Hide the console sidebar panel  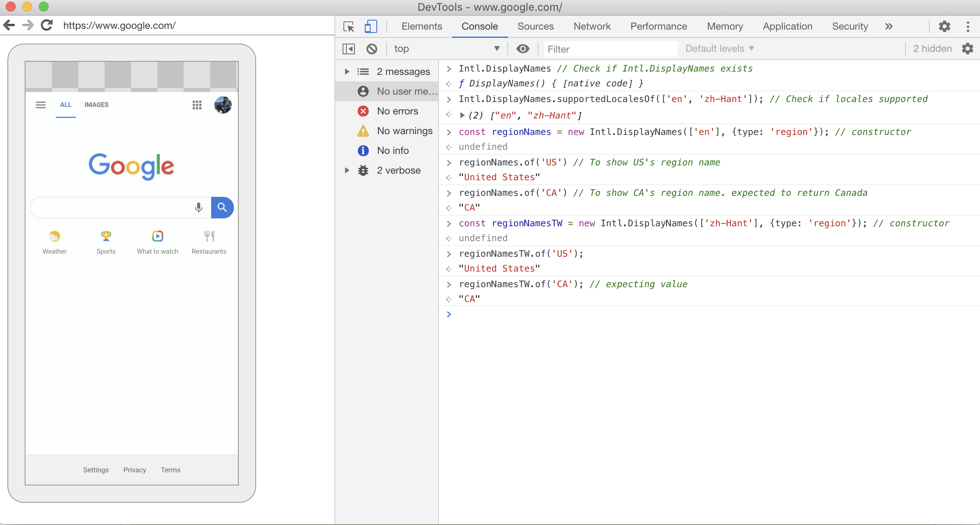[x=349, y=49]
